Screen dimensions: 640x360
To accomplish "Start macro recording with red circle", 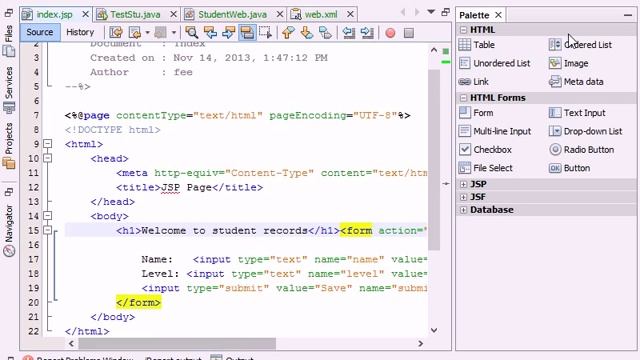I will coord(390,33).
